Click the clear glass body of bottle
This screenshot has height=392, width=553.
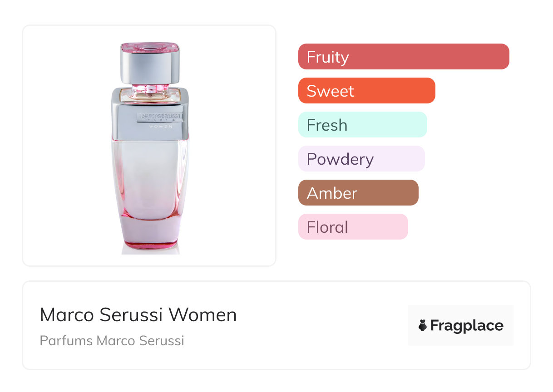click(150, 177)
